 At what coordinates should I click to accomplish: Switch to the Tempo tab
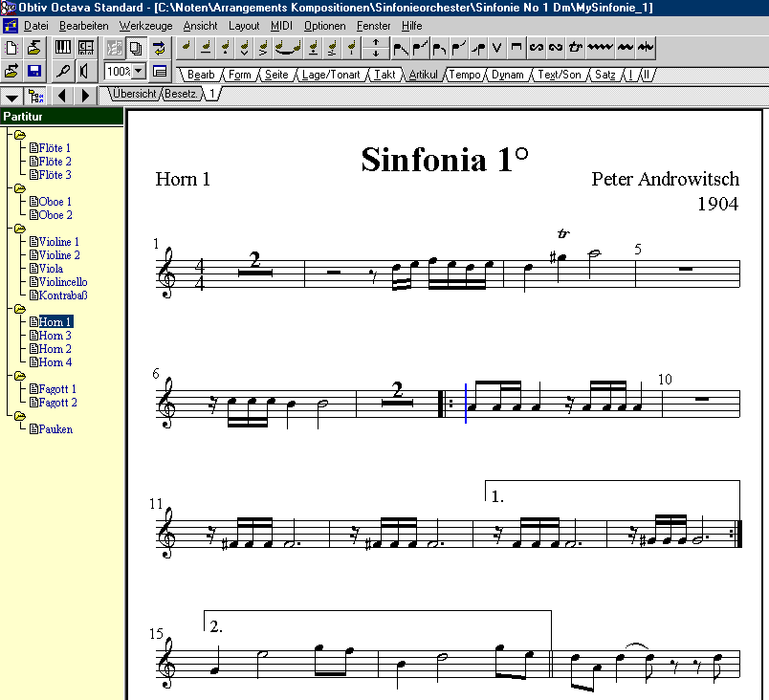(465, 75)
